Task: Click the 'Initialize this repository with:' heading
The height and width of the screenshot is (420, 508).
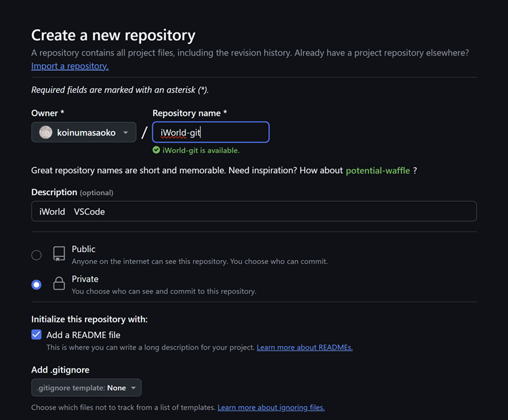Action: [x=89, y=320]
